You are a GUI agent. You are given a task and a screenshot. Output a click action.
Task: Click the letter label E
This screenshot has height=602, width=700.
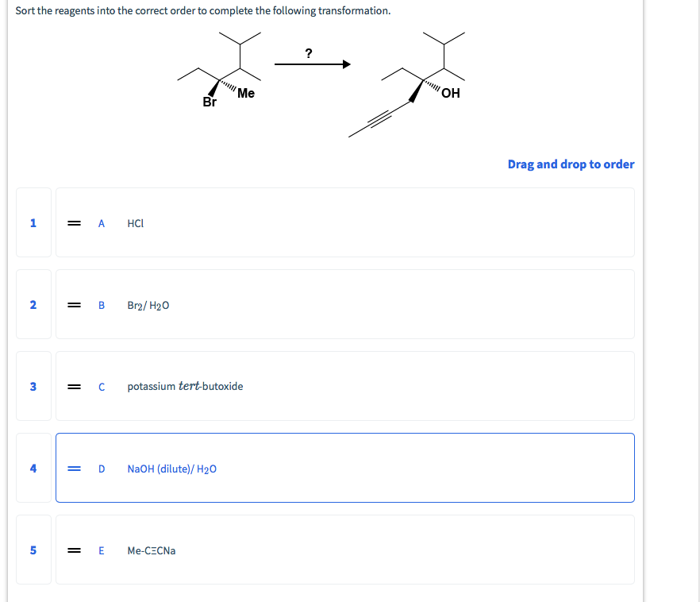[101, 550]
